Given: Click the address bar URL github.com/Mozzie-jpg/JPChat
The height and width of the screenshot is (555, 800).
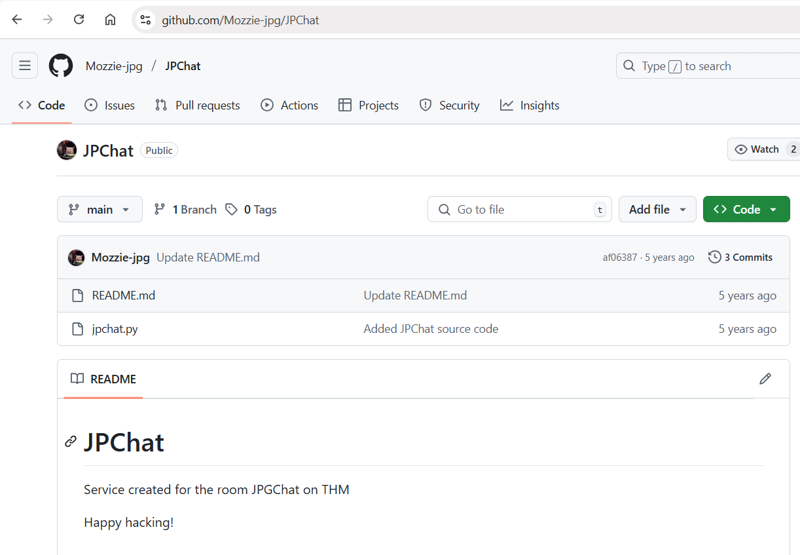Looking at the screenshot, I should coord(240,20).
